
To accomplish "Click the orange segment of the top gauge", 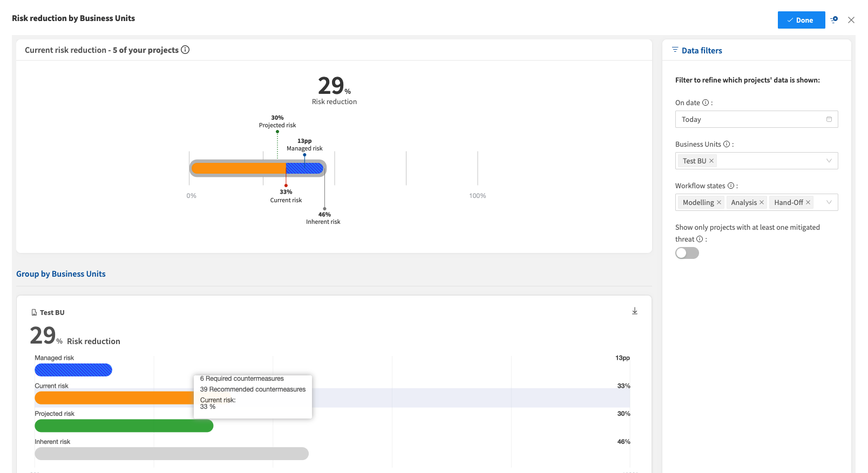I will (x=239, y=168).
